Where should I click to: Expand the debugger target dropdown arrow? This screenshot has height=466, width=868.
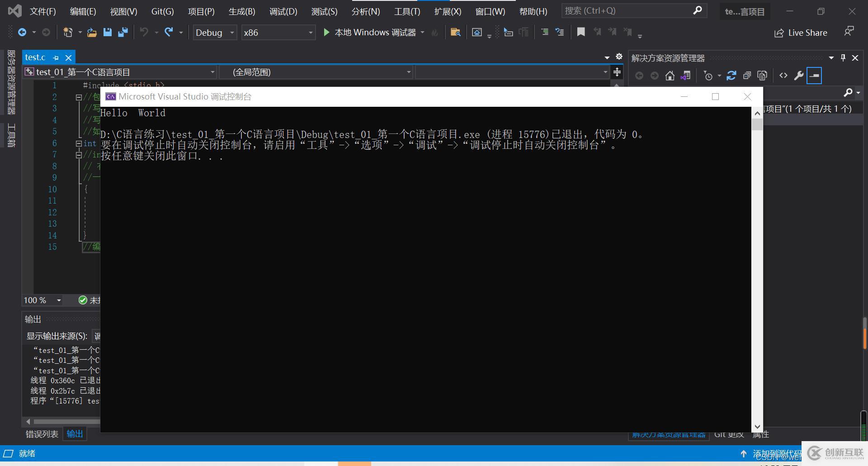(423, 32)
